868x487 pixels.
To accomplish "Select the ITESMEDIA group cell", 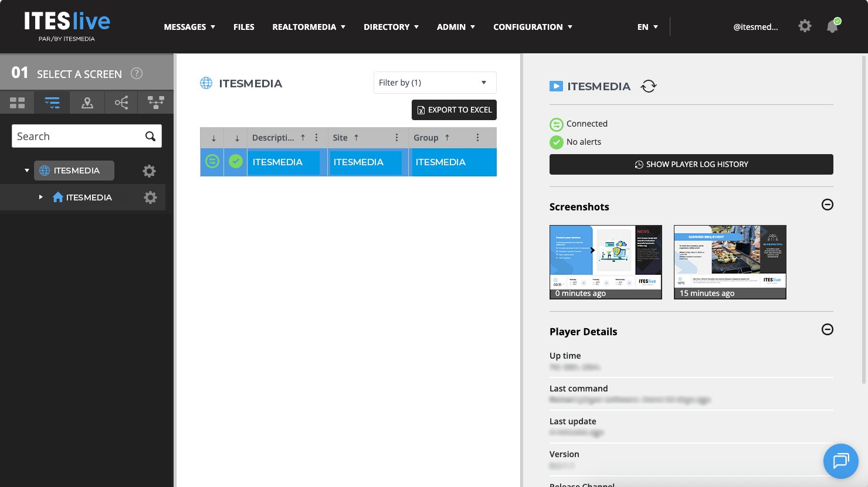I will pos(453,162).
